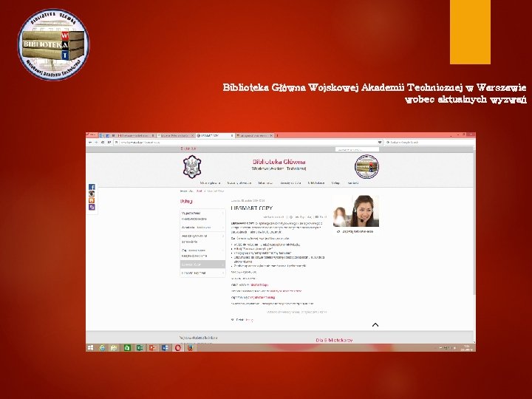Screen dimensions: 532x399
Task: Expand the first item in the Usługi side menu
Action: click(202, 216)
